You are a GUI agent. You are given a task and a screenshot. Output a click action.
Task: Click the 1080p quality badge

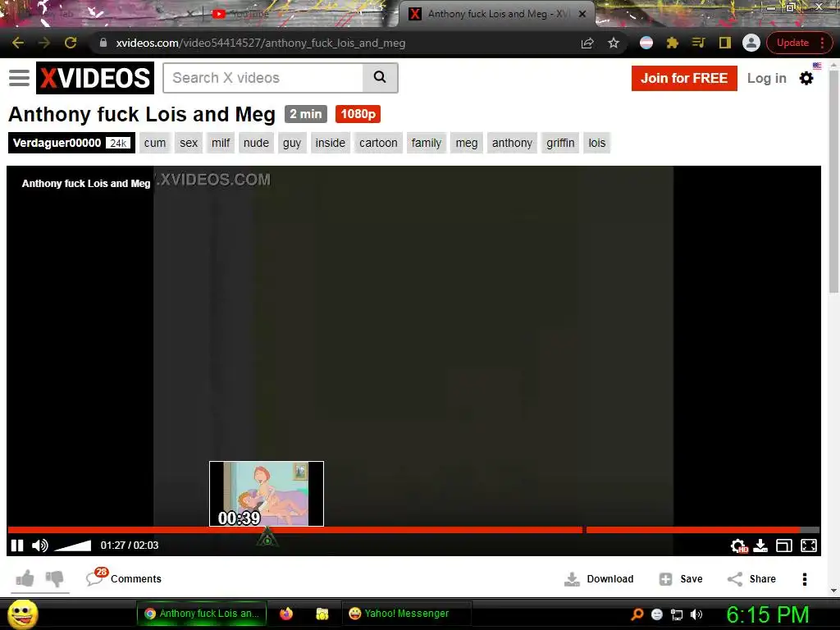tap(358, 114)
